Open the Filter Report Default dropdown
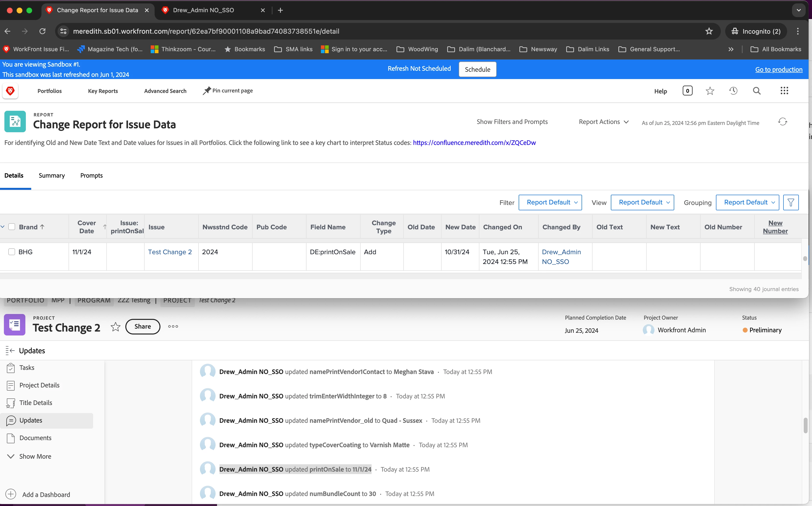Viewport: 812px width, 506px height. 550,202
